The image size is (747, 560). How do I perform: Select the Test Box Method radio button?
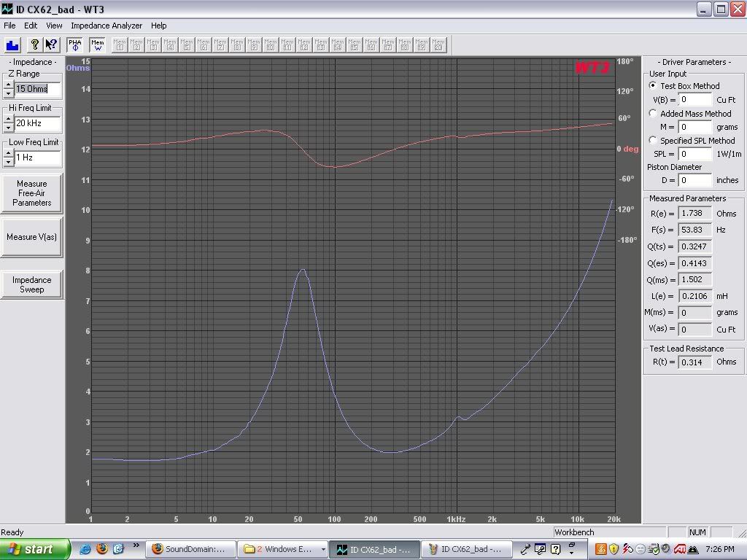(x=653, y=85)
